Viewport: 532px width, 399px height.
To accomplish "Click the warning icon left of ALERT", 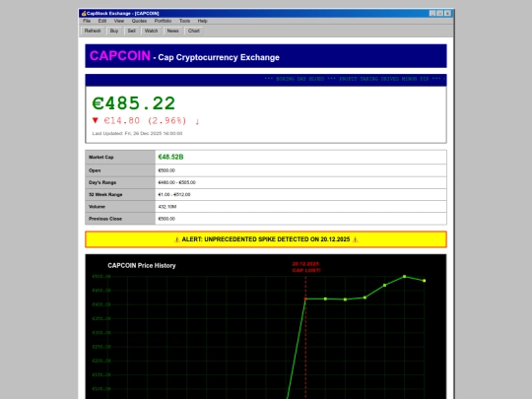I will click(176, 239).
